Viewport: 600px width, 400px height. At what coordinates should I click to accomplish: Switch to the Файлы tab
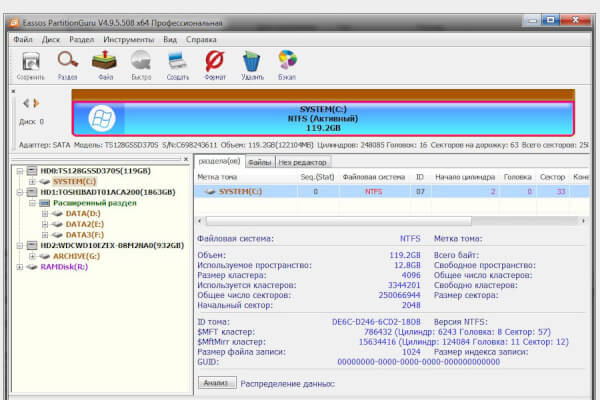coord(259,162)
